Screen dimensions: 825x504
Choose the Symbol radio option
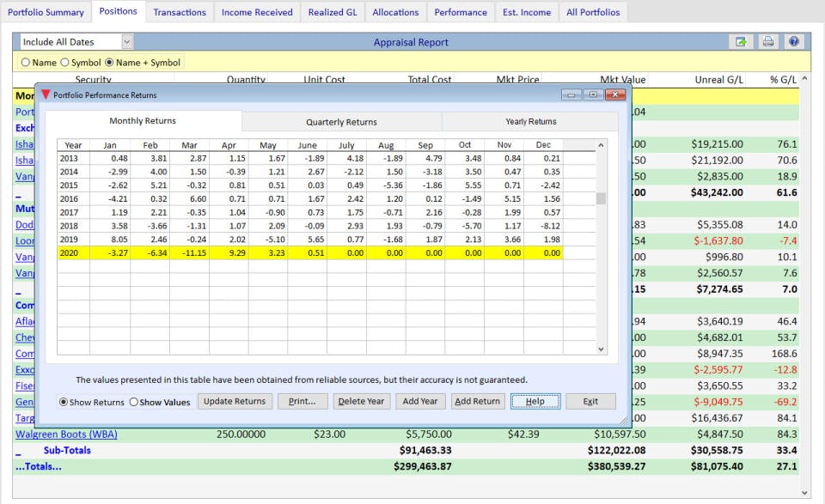65,63
